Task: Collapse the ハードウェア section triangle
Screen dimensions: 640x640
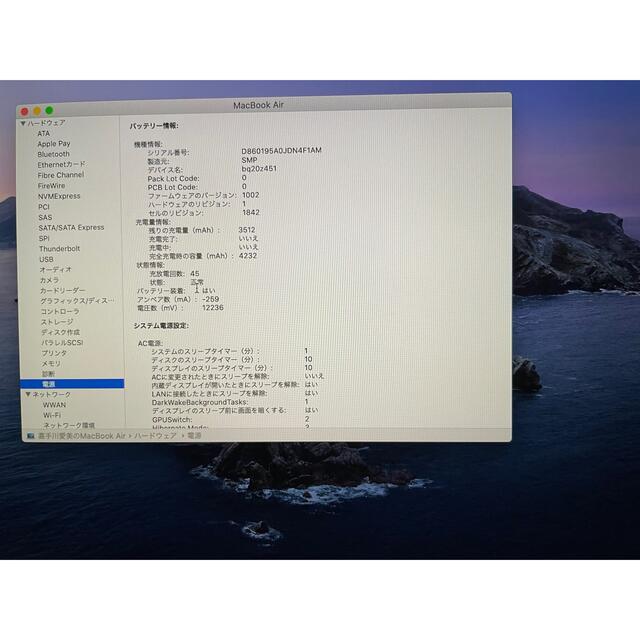Action: pos(23,123)
